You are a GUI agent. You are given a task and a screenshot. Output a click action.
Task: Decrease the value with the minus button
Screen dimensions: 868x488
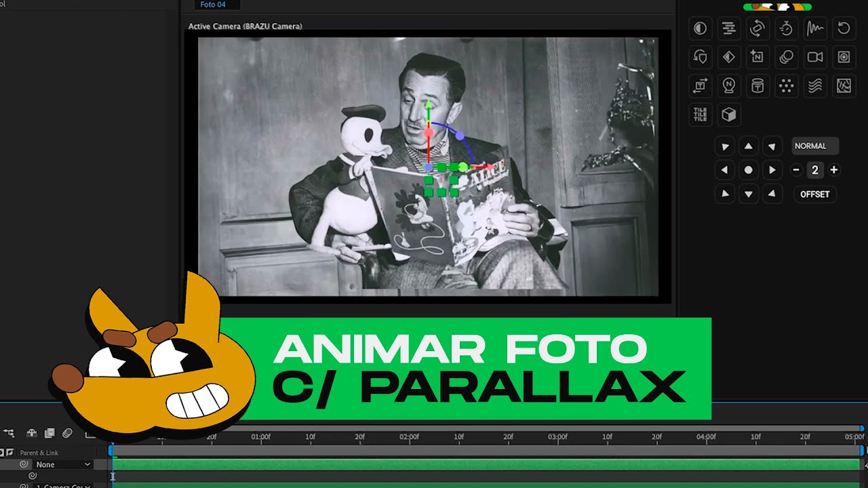tap(796, 170)
